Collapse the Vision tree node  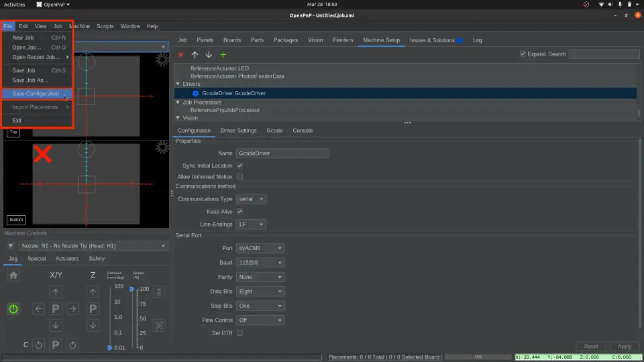[178, 118]
